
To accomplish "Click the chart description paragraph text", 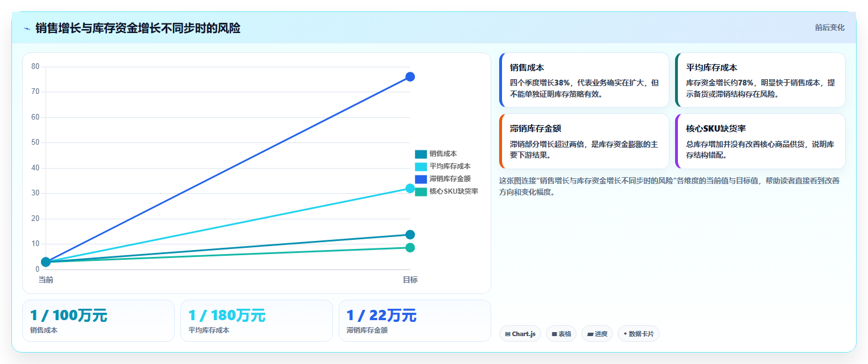I will click(x=672, y=186).
